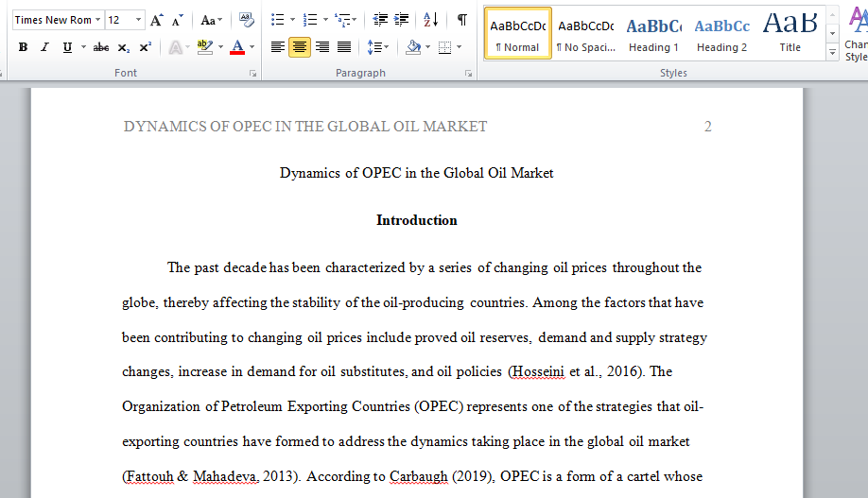Apply the Title style

tap(790, 33)
